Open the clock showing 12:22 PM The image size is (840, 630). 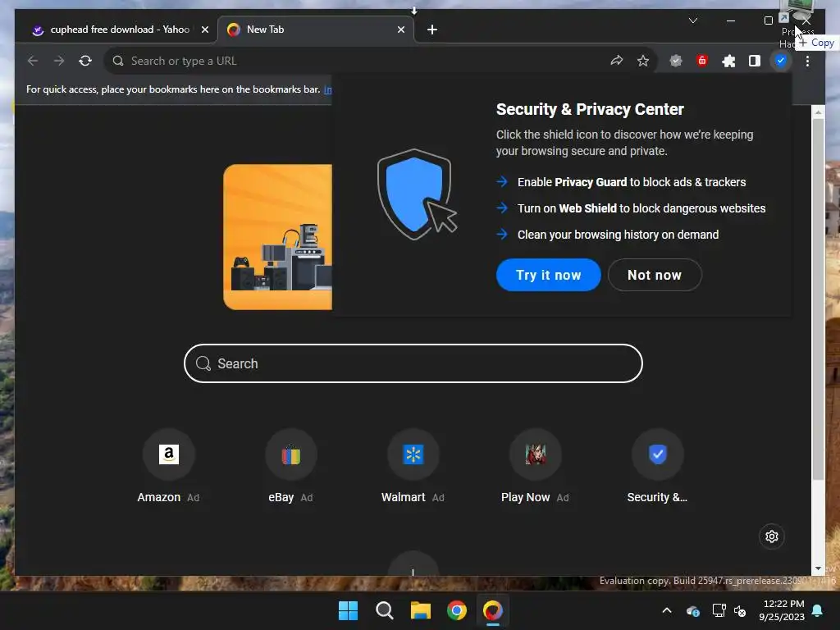(782, 610)
